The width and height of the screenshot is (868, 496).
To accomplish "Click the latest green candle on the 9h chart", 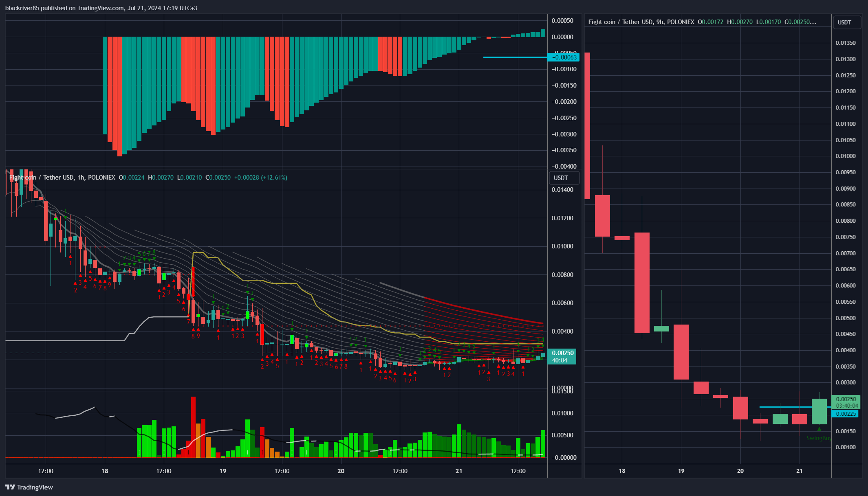I will point(819,411).
